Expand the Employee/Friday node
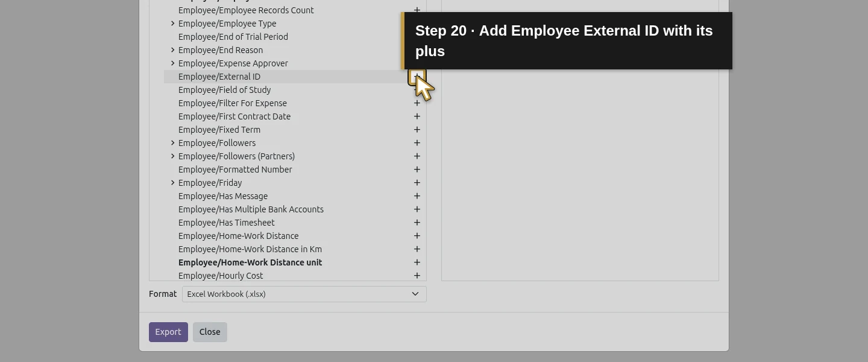Viewport: 868px width, 362px height. [x=172, y=183]
